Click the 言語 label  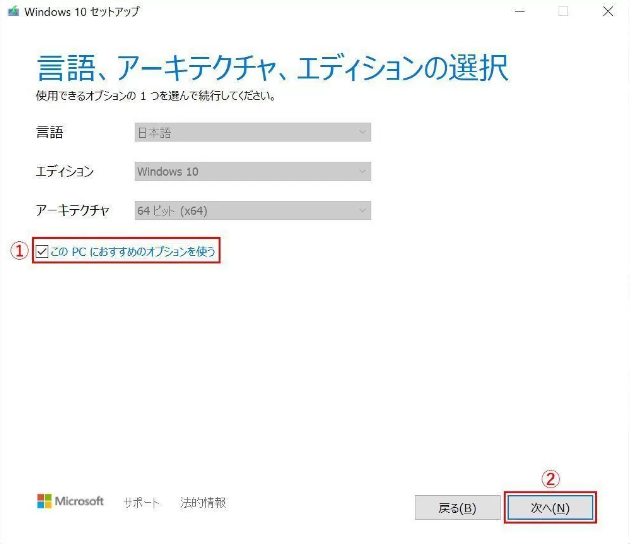coord(49,132)
